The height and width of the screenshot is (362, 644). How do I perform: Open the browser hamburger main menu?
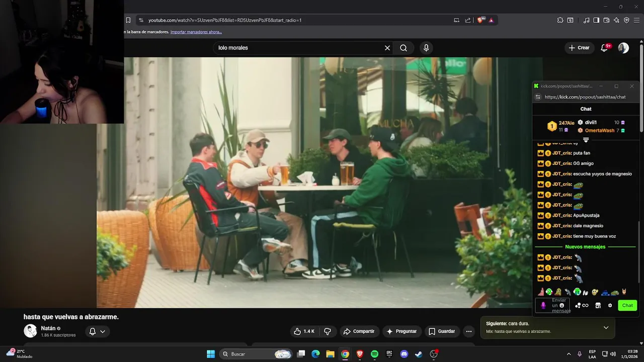[636, 20]
